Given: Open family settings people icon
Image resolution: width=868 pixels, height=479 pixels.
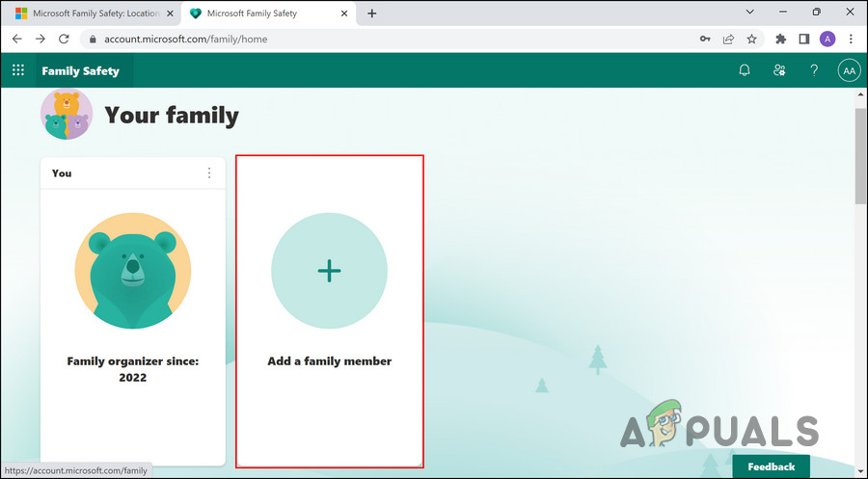Looking at the screenshot, I should [x=779, y=70].
